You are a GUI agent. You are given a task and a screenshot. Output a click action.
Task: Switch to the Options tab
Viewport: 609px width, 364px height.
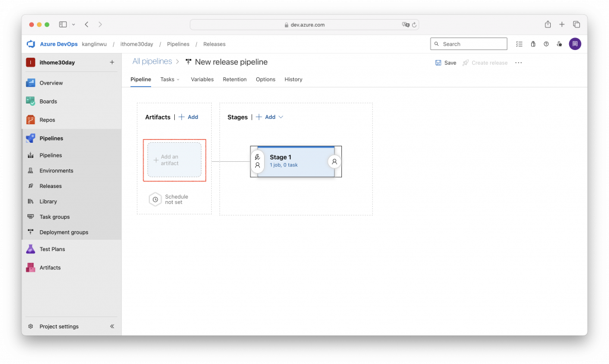click(265, 79)
